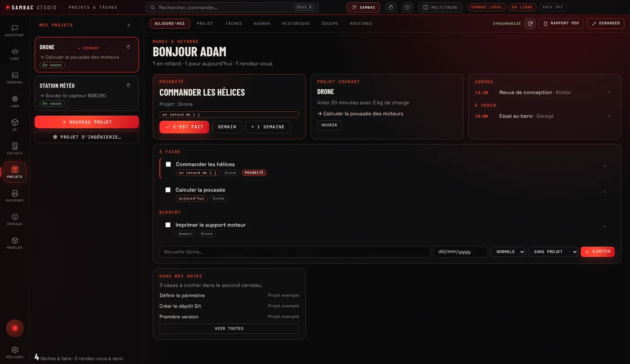The height and width of the screenshot is (364, 630).
Task: Toggle the En Ligne status pill
Action: pyautogui.click(x=522, y=7)
